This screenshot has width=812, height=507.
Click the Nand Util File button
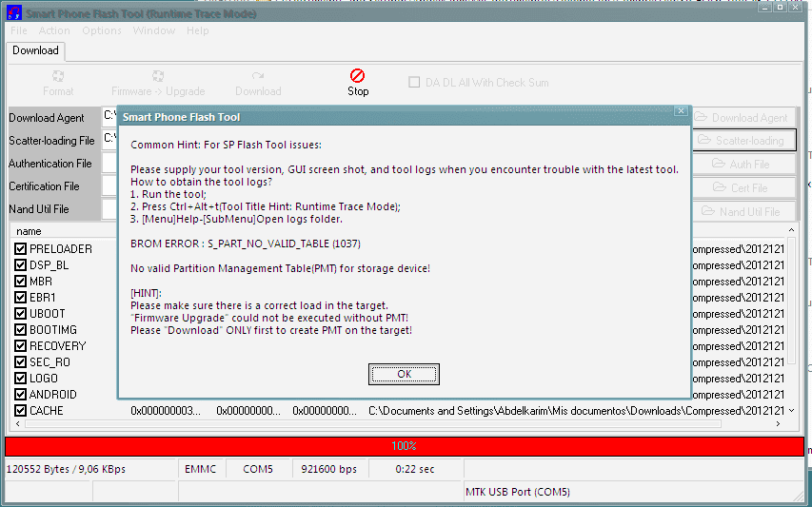743,211
